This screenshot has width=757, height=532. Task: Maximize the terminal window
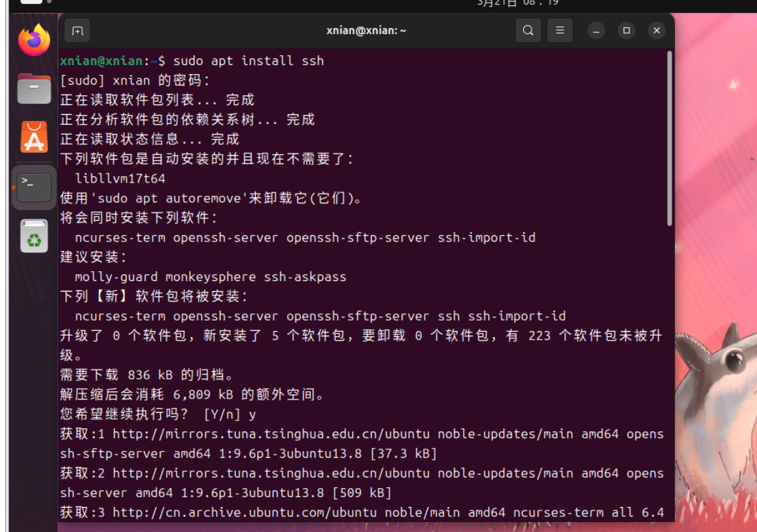pos(626,30)
